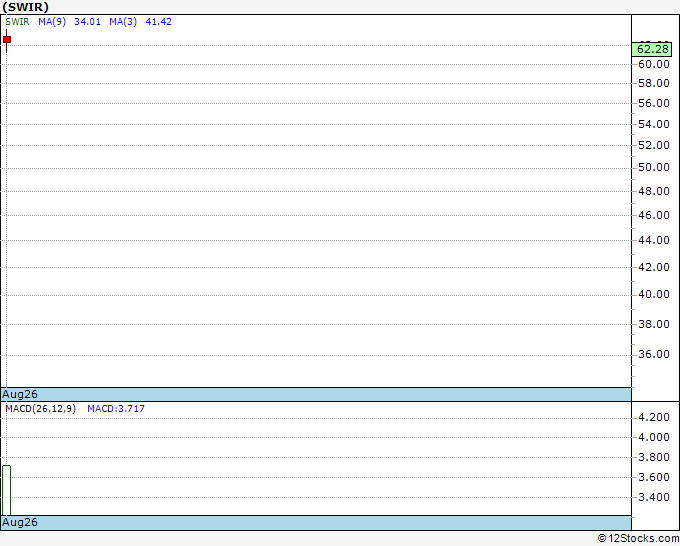Click Aug26 date label under MACD panel
The image size is (680, 546).
pos(20,522)
